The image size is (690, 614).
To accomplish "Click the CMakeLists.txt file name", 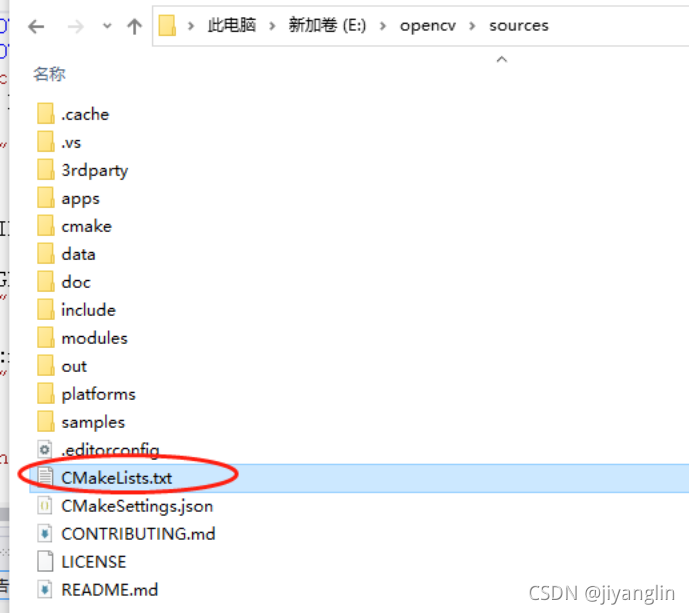I will click(x=117, y=478).
